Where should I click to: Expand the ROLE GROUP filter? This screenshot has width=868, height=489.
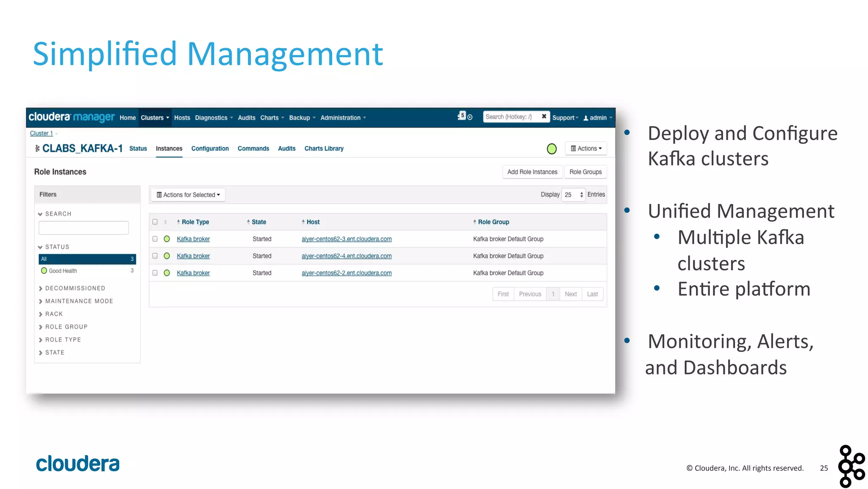coord(63,327)
